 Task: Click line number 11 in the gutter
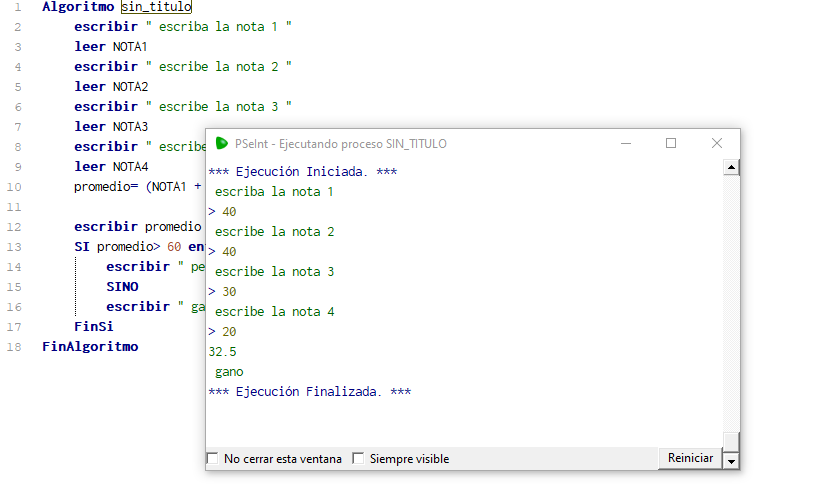pos(14,207)
